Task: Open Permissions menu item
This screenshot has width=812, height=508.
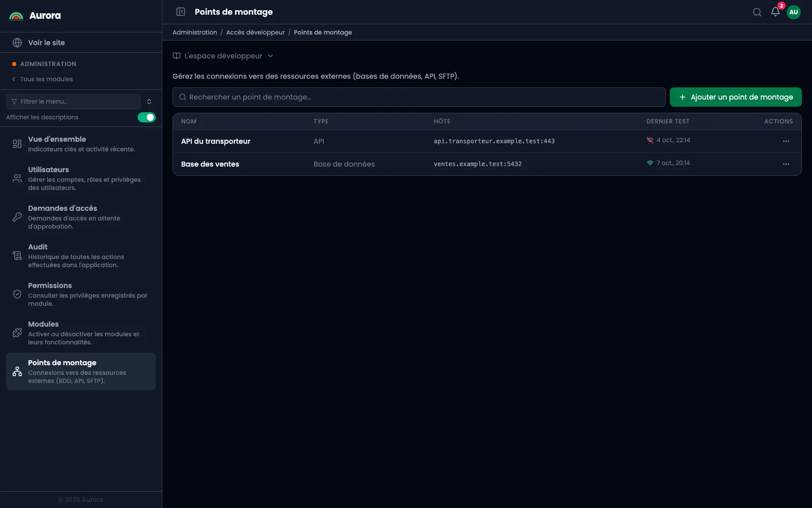Action: pos(81,294)
